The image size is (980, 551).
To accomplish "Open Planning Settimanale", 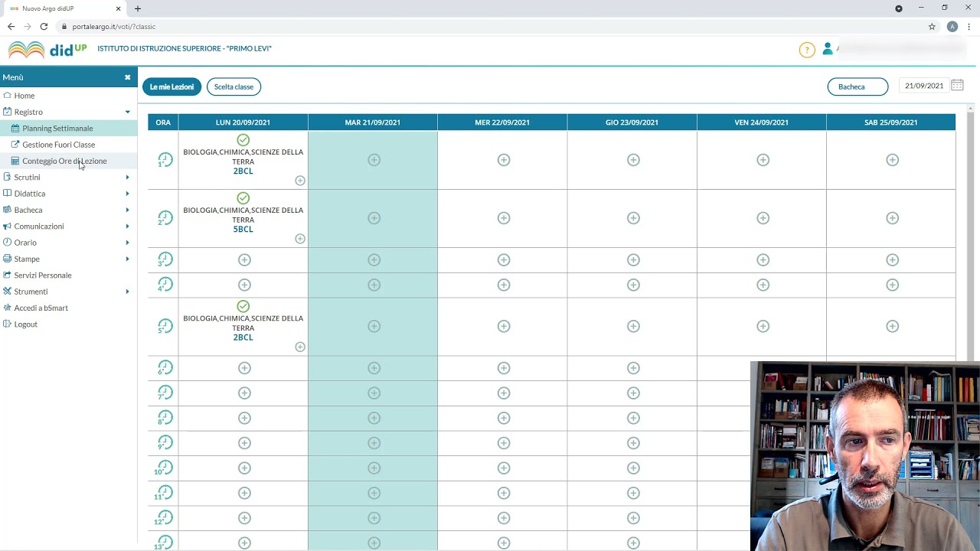I will (x=57, y=129).
